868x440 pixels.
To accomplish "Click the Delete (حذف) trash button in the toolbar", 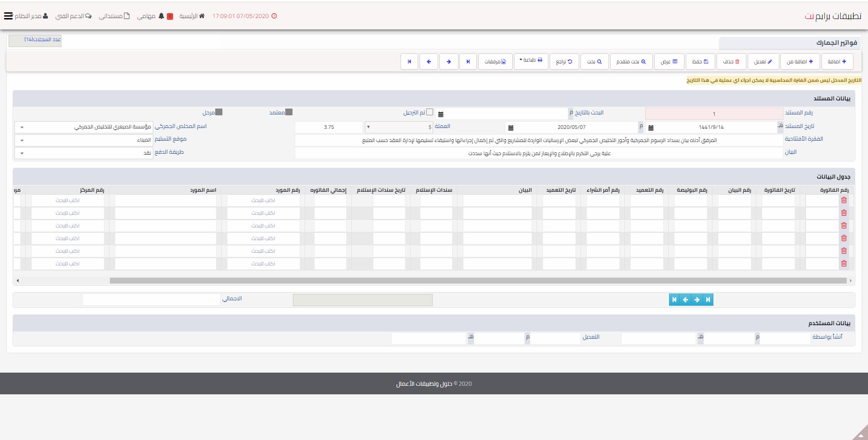I will pos(731,62).
